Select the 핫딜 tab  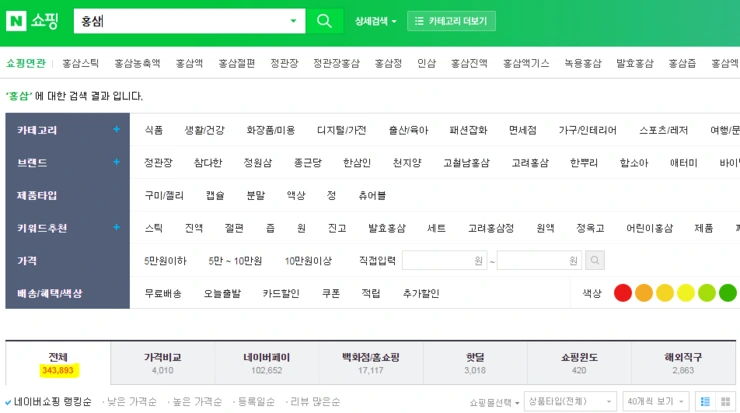point(475,363)
